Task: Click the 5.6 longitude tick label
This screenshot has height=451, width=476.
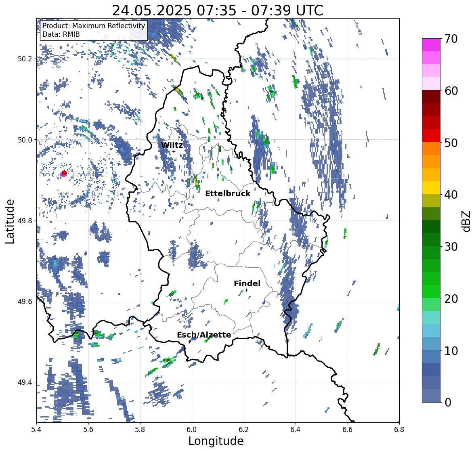Action: 88,430
